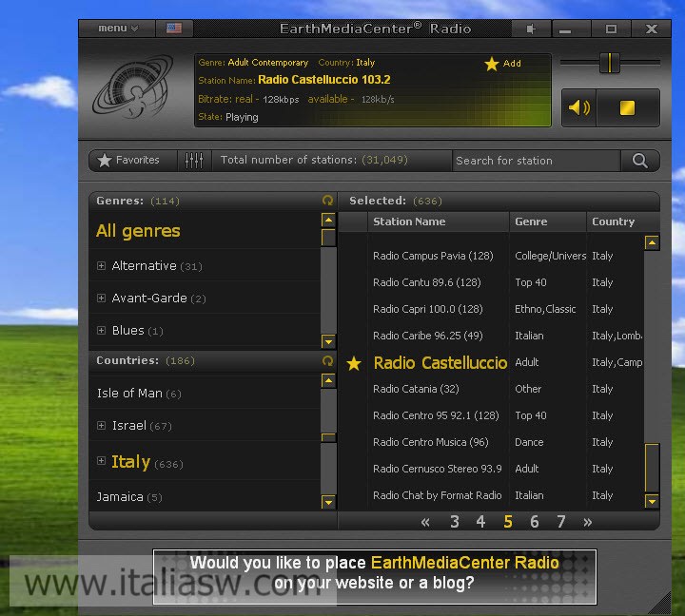The image size is (685, 616).
Task: Sort by Station Name column header
Action: 439,221
